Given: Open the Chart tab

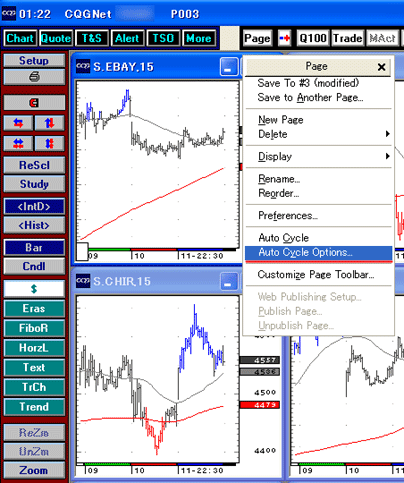Looking at the screenshot, I should tap(20, 38).
